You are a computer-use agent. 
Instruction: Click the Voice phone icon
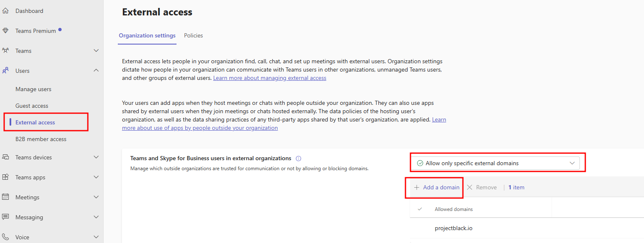point(5,237)
